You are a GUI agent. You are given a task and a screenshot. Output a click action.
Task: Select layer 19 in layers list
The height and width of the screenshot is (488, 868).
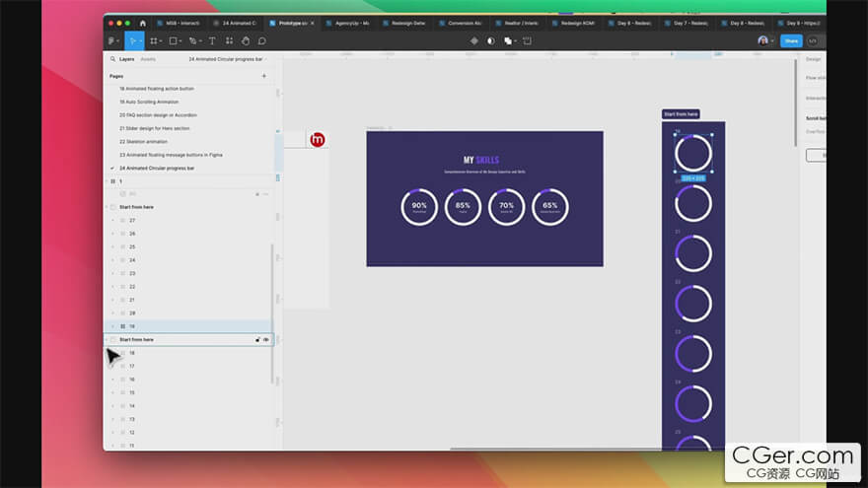pyautogui.click(x=188, y=326)
